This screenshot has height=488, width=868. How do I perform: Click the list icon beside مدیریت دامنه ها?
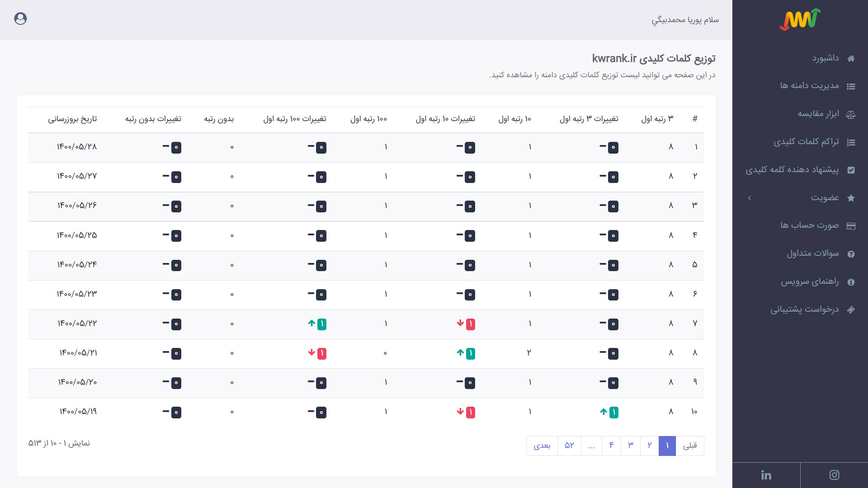851,86
